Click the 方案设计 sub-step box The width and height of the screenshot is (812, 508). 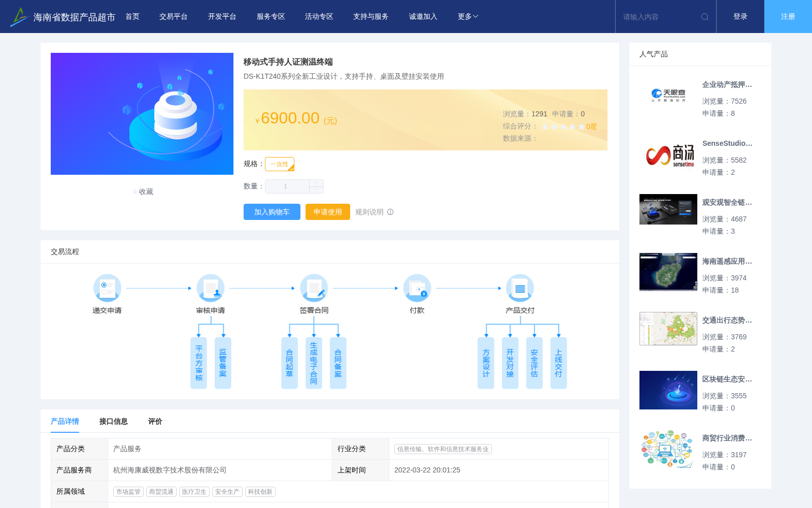[x=486, y=363]
